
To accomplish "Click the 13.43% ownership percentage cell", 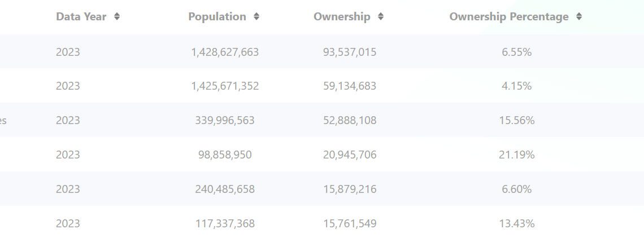I will click(x=517, y=224).
